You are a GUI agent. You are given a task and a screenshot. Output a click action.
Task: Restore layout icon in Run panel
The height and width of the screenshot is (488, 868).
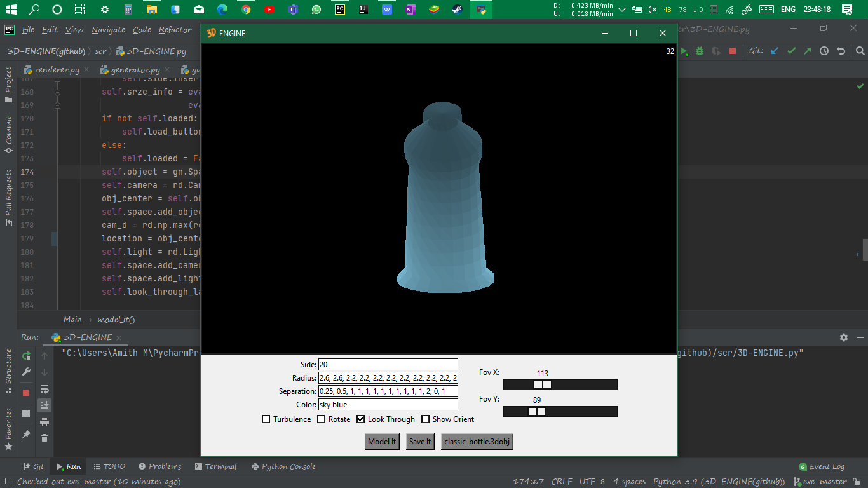[x=26, y=414]
